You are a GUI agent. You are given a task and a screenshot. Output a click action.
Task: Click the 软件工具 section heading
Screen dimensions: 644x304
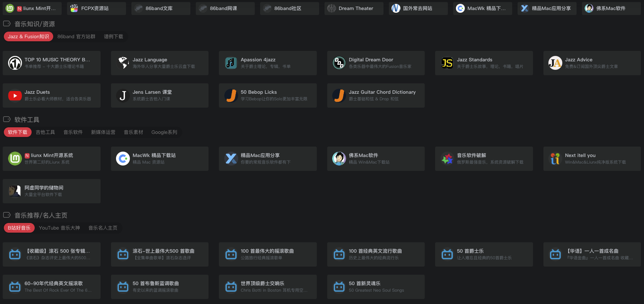27,120
